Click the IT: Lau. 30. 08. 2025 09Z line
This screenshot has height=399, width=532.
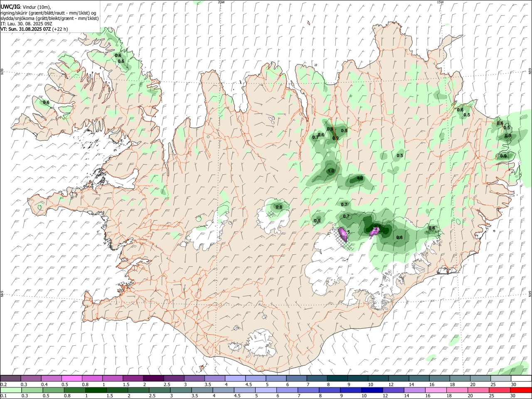click(x=26, y=24)
